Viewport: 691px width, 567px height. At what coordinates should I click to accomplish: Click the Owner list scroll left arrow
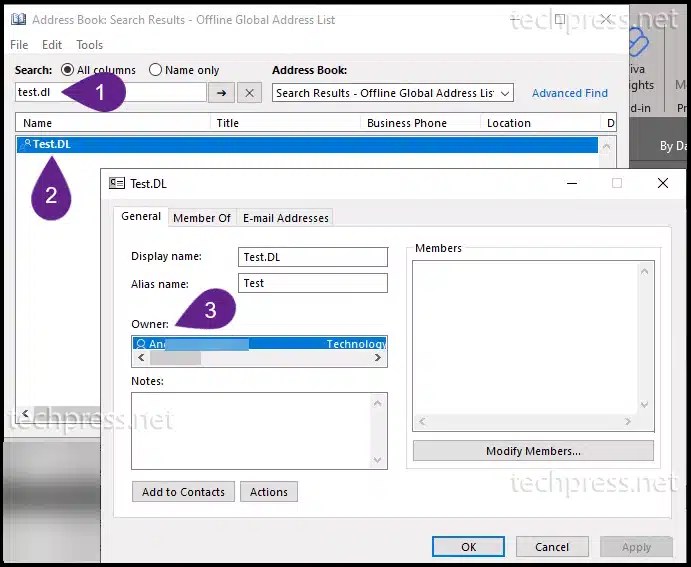(141, 358)
